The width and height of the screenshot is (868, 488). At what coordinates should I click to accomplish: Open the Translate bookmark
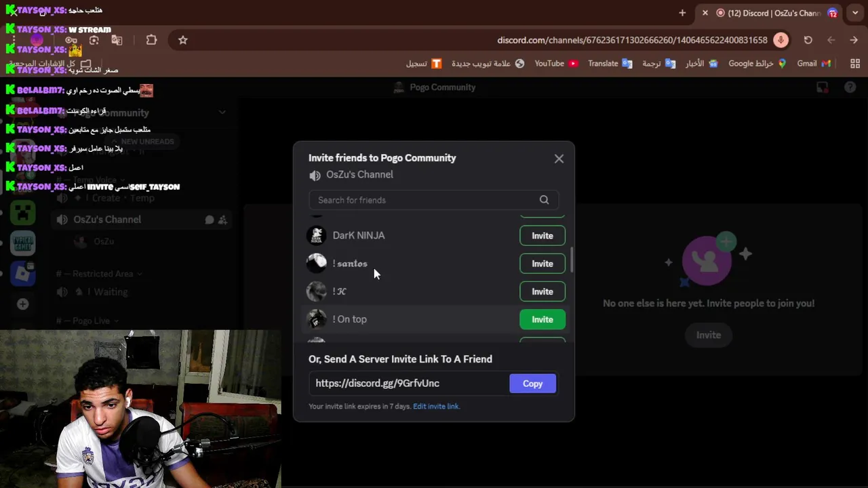(610, 64)
